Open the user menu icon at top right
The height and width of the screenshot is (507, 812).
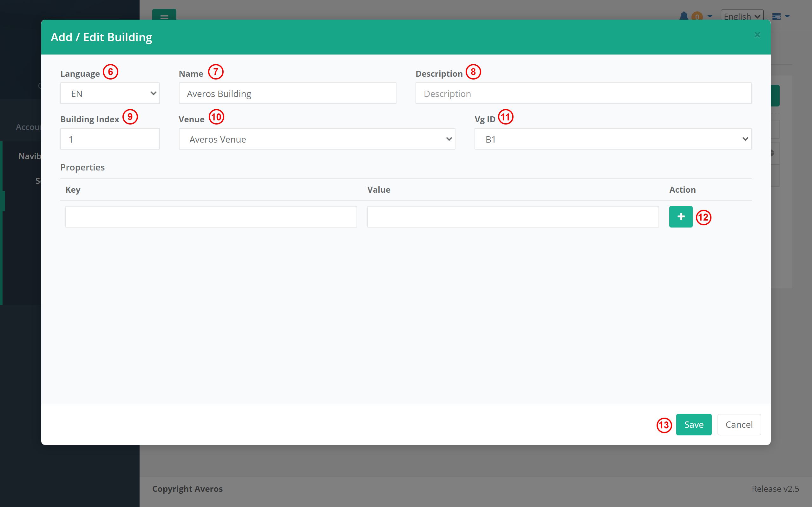776,16
